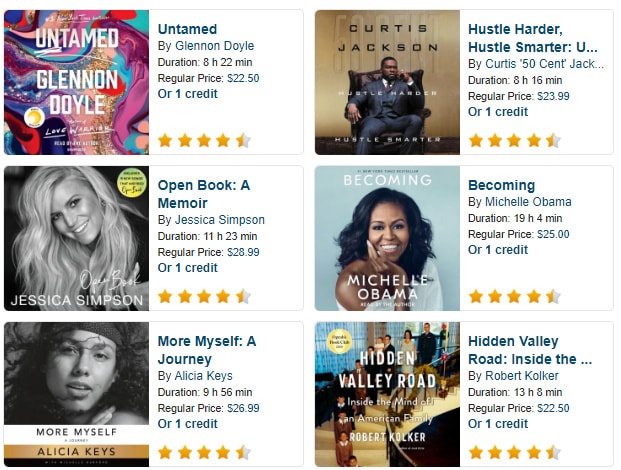
Task: Open the Hidden Valley Road cover
Action: [x=387, y=394]
